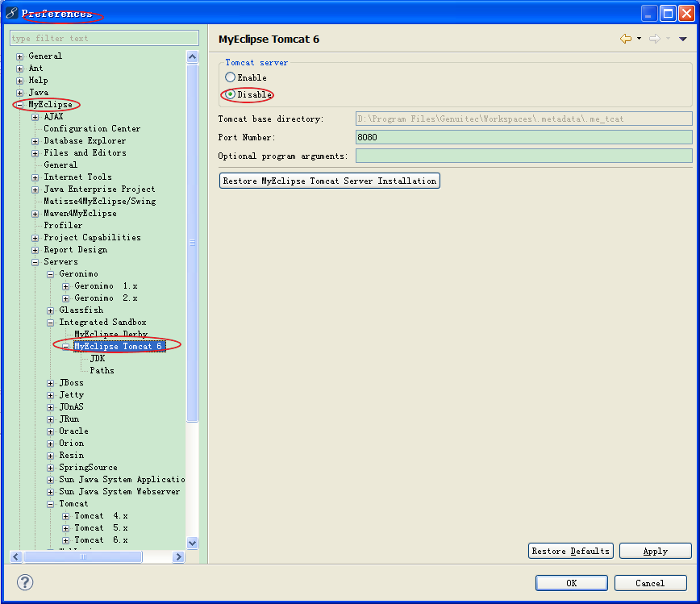Select Geronimo 2.x tree item

coord(106,298)
